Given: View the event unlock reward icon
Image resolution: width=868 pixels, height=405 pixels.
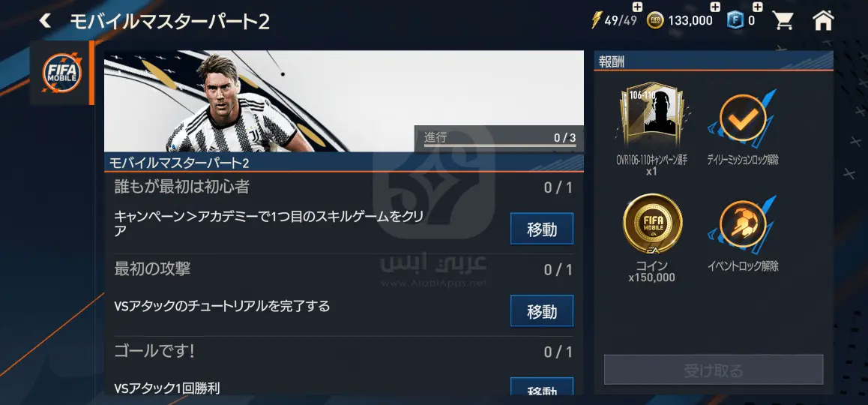Looking at the screenshot, I should coord(742,224).
